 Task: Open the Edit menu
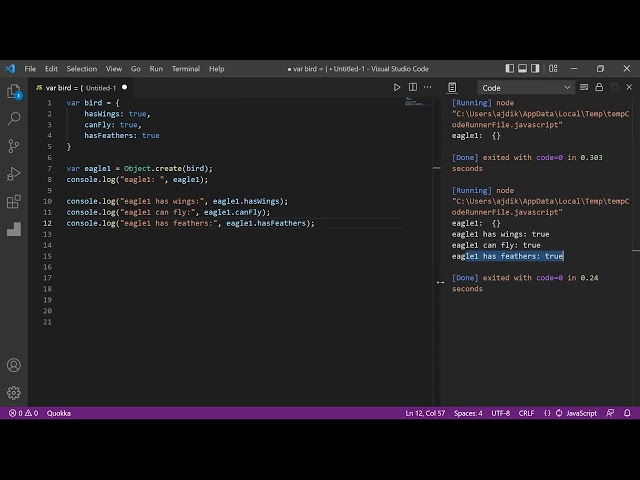pyautogui.click(x=51, y=69)
